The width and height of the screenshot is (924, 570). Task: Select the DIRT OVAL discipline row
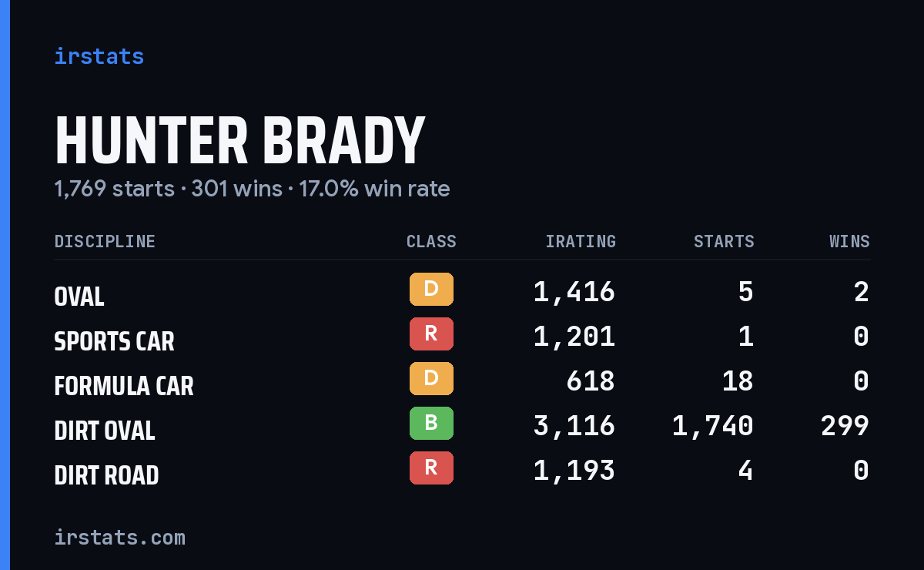[462, 426]
